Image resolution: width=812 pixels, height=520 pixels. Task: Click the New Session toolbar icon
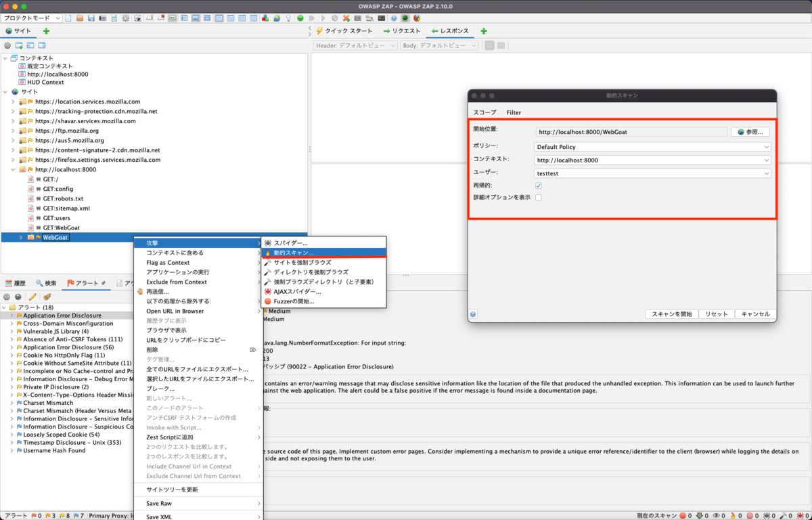(x=68, y=18)
